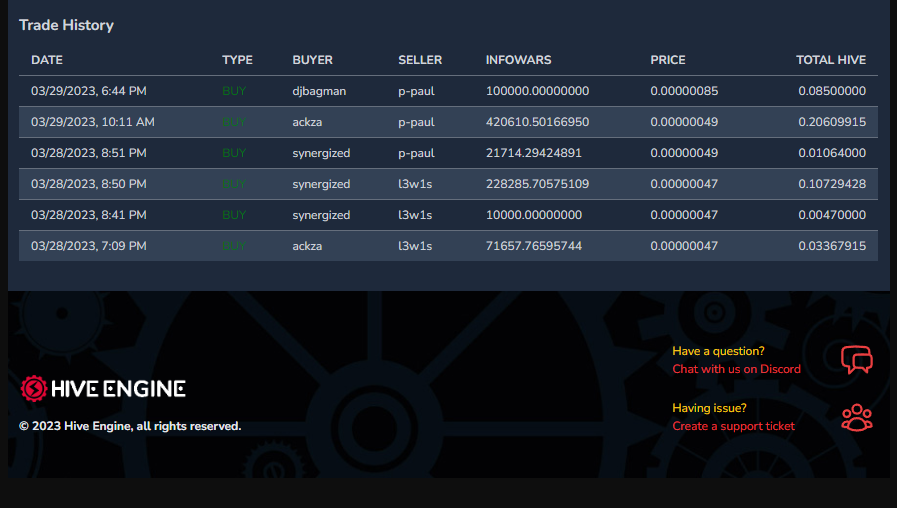Screen dimensions: 897x508
Task: Click the Trade History heading
Action: 66,25
